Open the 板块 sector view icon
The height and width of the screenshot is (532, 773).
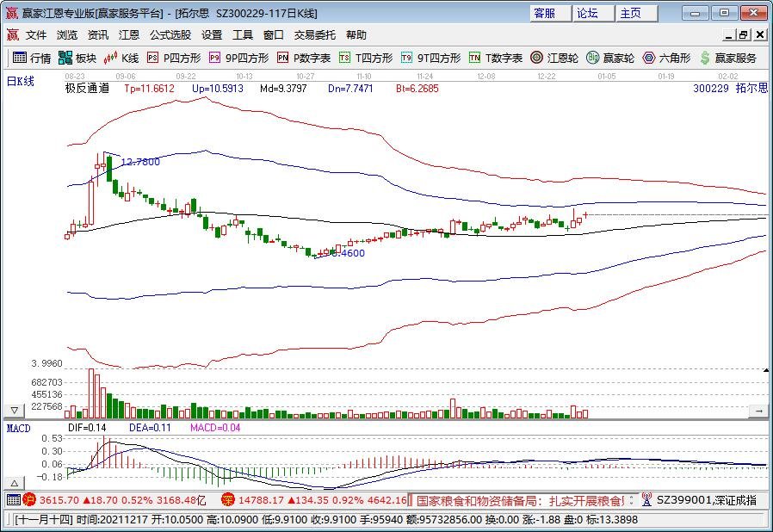tap(65, 58)
